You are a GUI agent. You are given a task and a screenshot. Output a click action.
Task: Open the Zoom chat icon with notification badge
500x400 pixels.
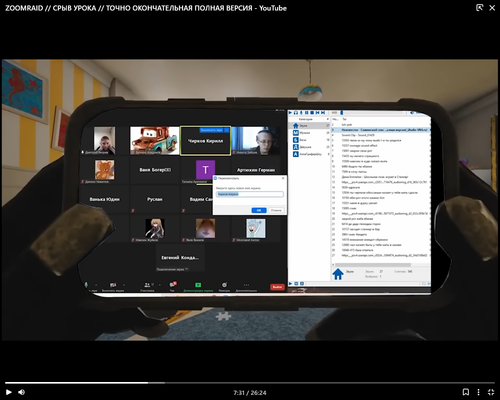click(173, 285)
